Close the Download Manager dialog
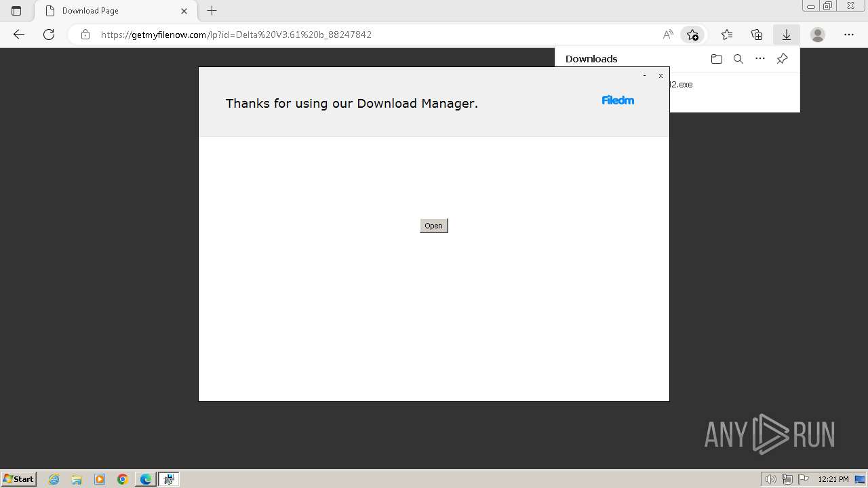The image size is (868, 488). 660,76
